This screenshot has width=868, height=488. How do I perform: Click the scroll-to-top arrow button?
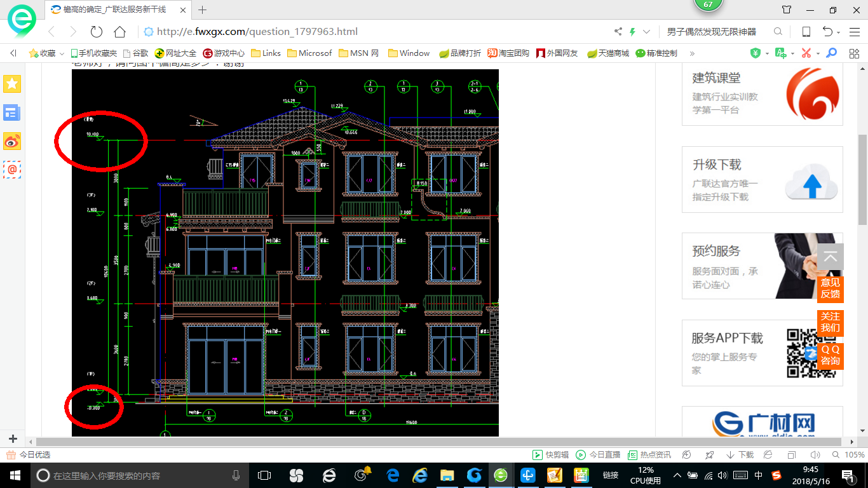[x=831, y=257]
